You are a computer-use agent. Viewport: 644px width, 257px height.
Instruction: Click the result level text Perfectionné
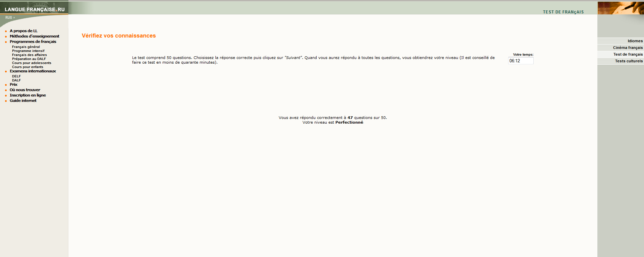[x=349, y=122]
